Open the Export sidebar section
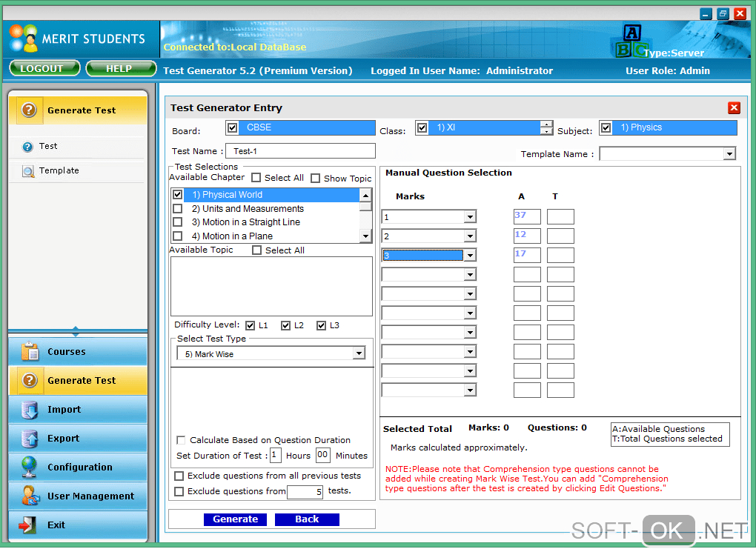The width and height of the screenshot is (756, 549). (78, 438)
